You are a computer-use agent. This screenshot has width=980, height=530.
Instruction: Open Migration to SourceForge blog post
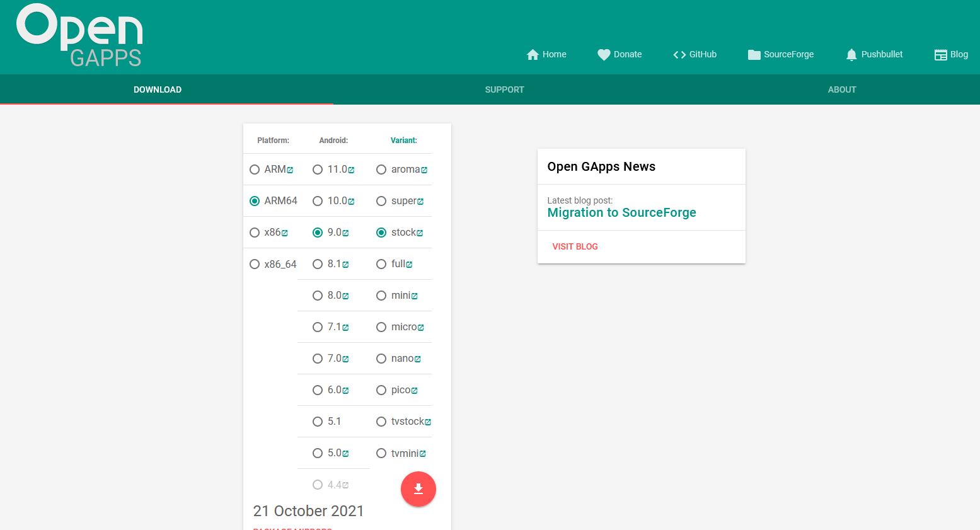pos(621,212)
